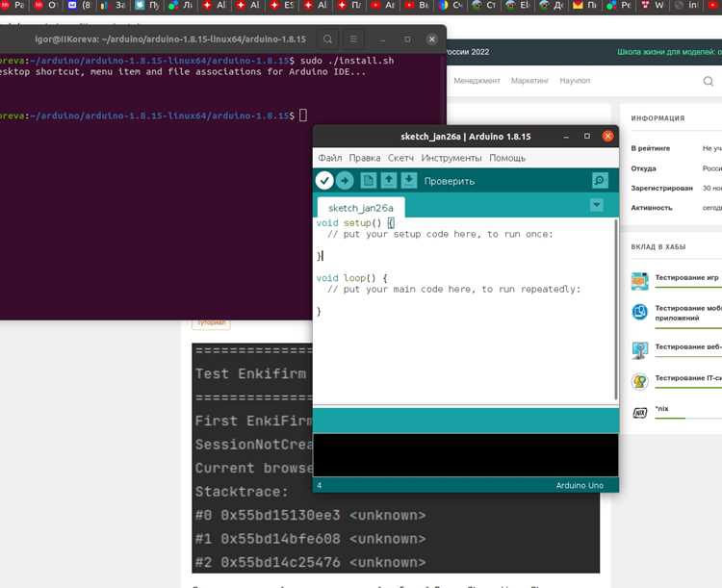Click the progress bar under the *nix hub
This screenshot has width=722, height=588.
pos(688,418)
